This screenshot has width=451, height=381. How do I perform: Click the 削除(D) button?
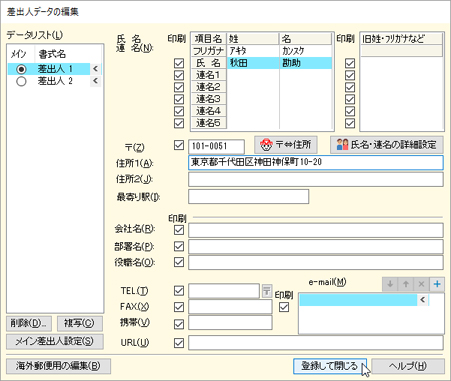point(29,323)
